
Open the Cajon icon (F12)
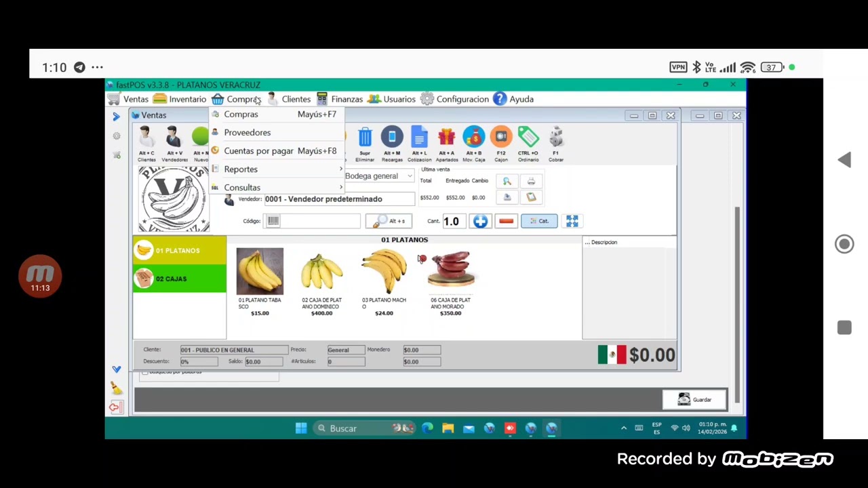click(501, 144)
